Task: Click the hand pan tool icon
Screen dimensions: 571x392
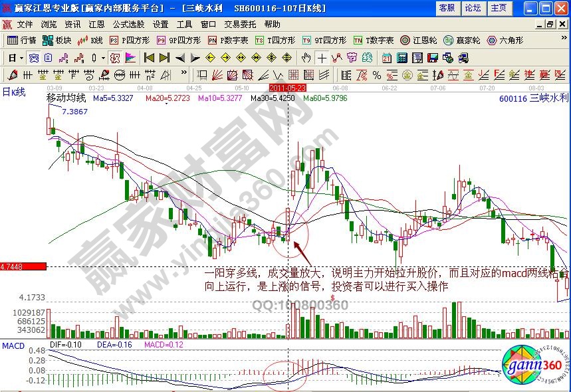Action: tap(306, 58)
